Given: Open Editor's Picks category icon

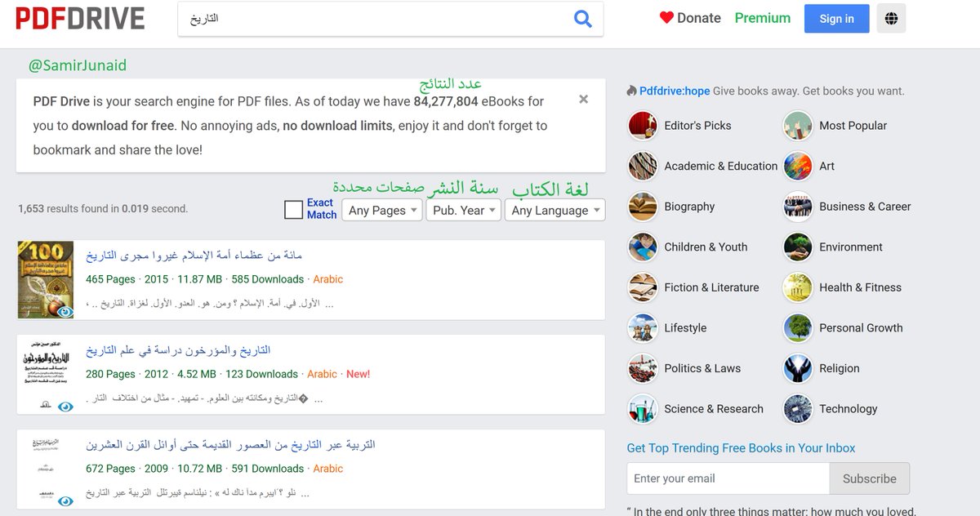Looking at the screenshot, I should 643,126.
